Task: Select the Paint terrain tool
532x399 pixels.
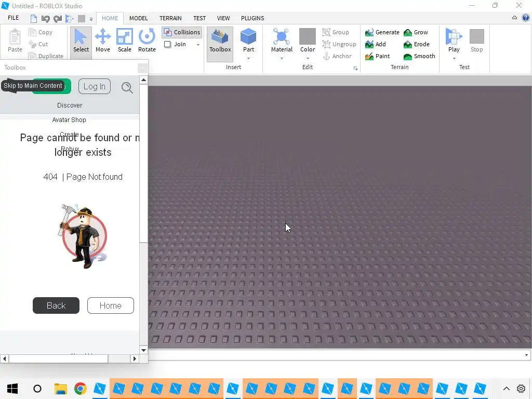Action: [x=377, y=56]
